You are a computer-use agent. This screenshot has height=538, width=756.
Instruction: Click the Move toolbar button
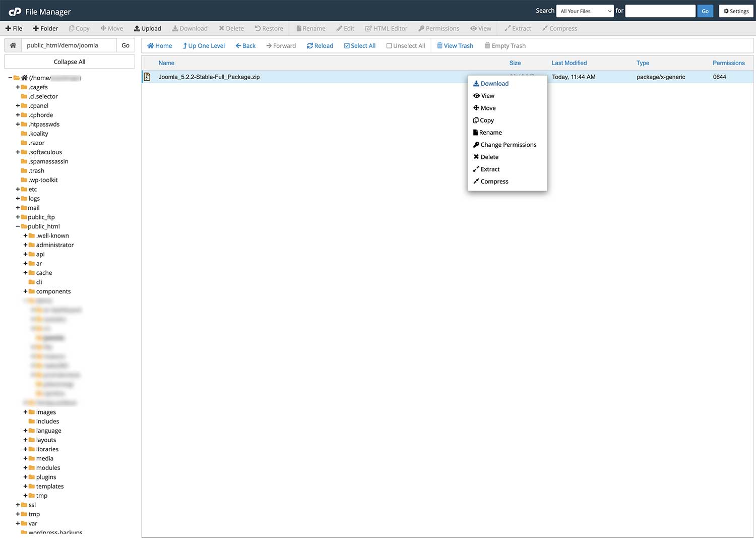click(112, 28)
